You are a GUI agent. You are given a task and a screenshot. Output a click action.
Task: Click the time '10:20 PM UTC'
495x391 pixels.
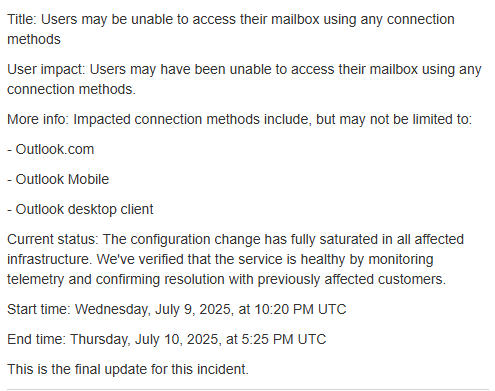pos(300,309)
